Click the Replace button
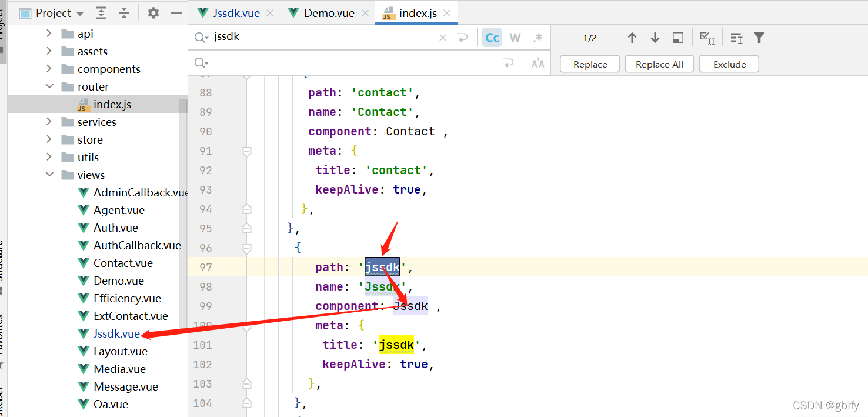 [590, 64]
